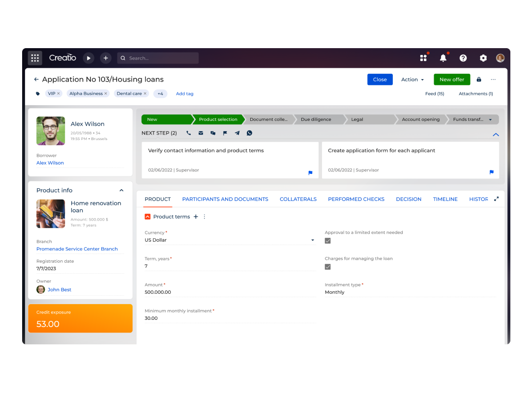The width and height of the screenshot is (532, 393).
Task: Uncheck 'Approval to a limited extent needed'
Action: [x=327, y=241]
